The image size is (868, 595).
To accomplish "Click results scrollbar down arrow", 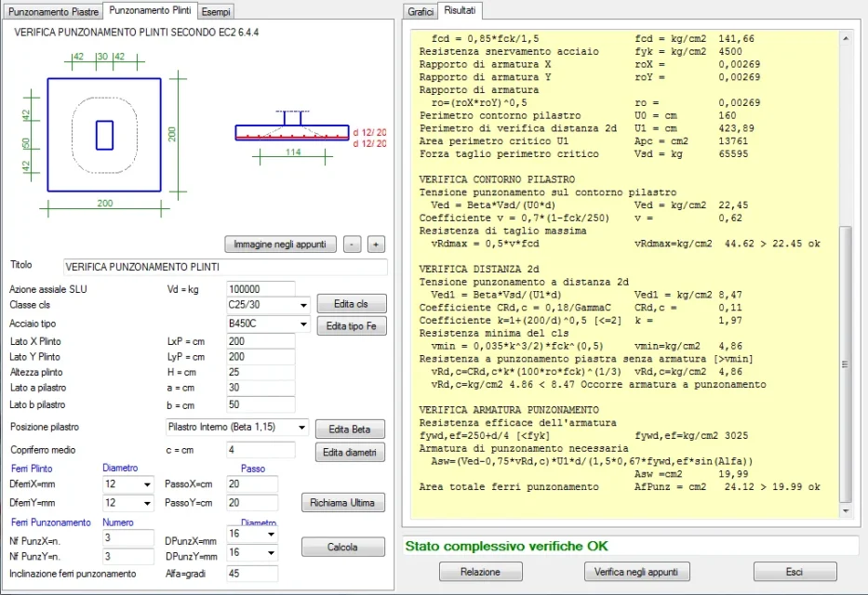I will tap(846, 511).
